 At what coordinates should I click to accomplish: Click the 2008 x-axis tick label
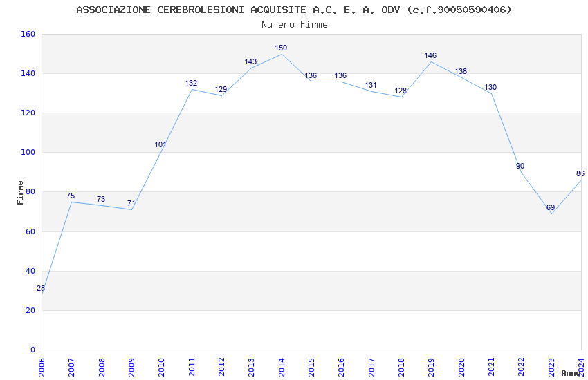tap(101, 368)
